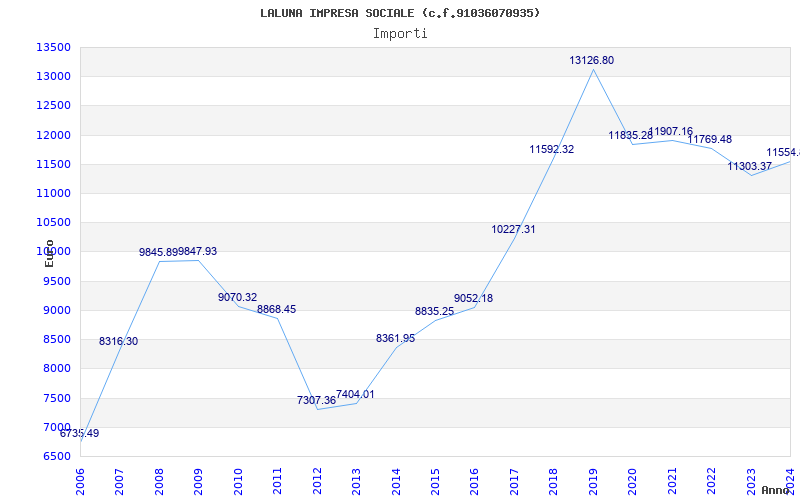Click the x-axis year 2018
Screen dimensions: 800x500
coord(554,483)
